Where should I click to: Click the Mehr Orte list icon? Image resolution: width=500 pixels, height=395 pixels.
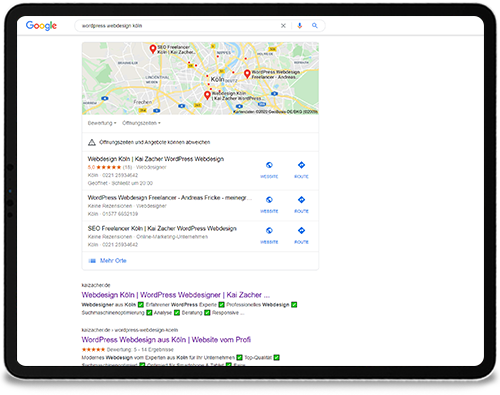(x=92, y=261)
